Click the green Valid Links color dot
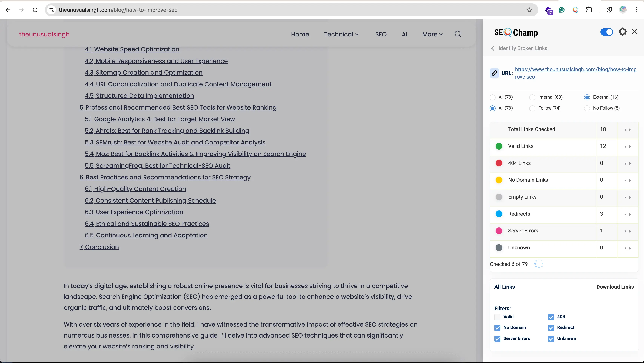This screenshot has width=644, height=363. point(499,146)
